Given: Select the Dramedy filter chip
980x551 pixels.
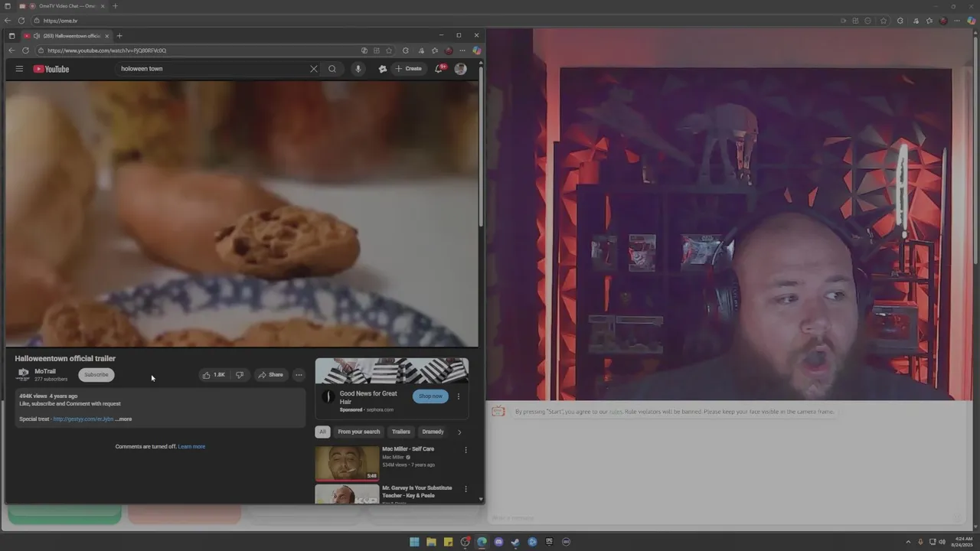Looking at the screenshot, I should tap(433, 432).
